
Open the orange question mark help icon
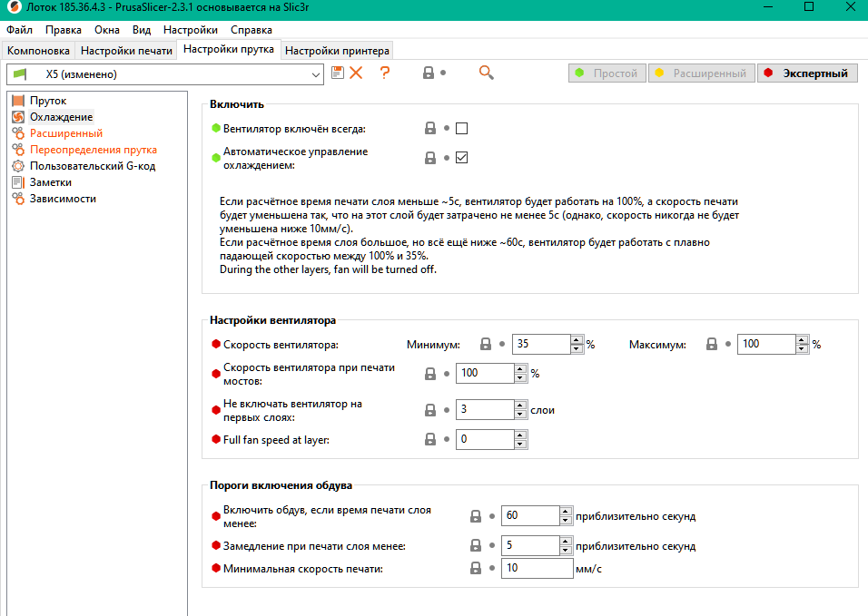coord(385,73)
